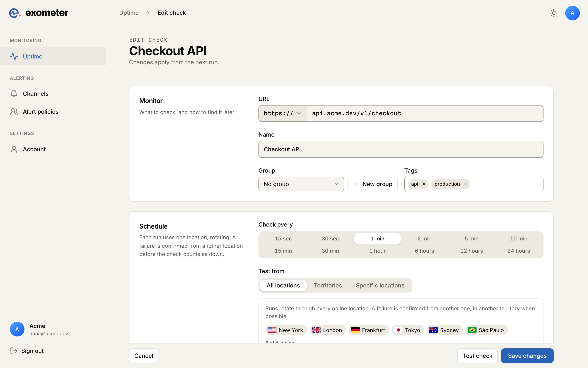Click the Account person icon
588x368 pixels.
(14, 149)
